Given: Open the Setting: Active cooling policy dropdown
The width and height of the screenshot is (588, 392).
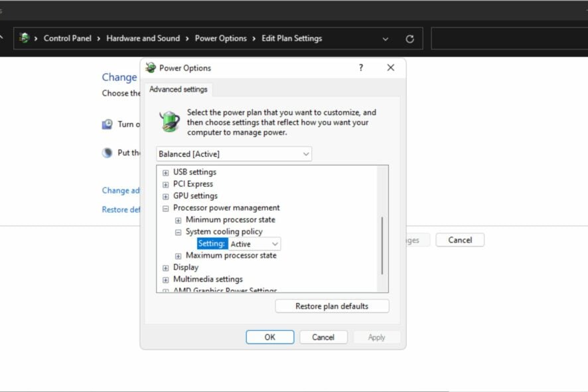Looking at the screenshot, I should (x=254, y=244).
